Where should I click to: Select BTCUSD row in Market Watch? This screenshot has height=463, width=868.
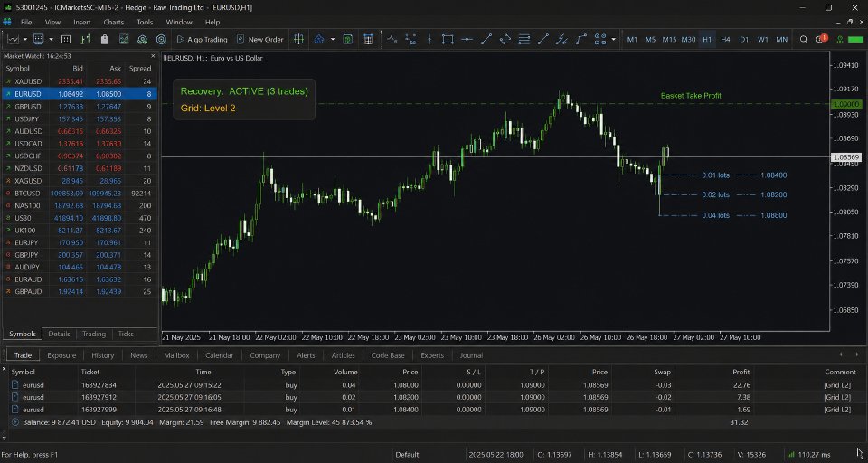(x=80, y=194)
